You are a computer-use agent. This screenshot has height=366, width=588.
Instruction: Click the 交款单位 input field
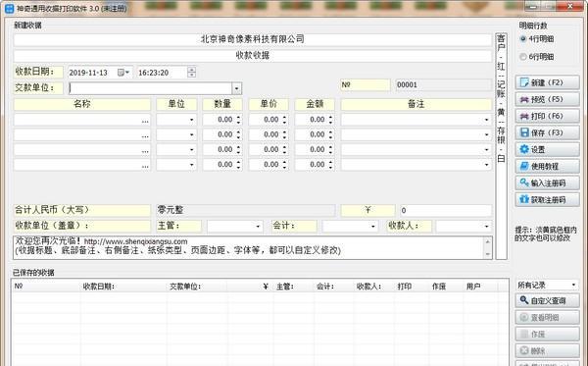pyautogui.click(x=150, y=88)
